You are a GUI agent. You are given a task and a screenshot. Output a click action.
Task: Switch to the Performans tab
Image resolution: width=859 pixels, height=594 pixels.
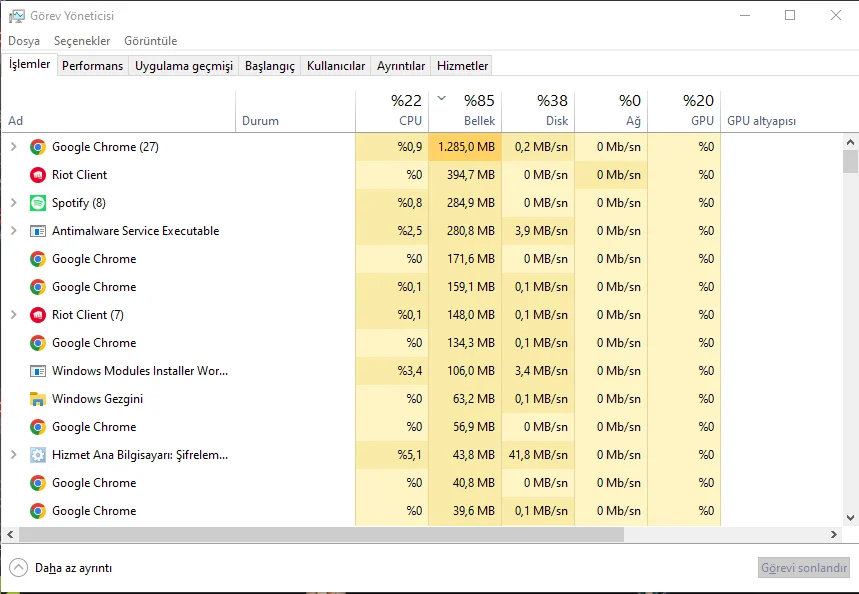(93, 66)
